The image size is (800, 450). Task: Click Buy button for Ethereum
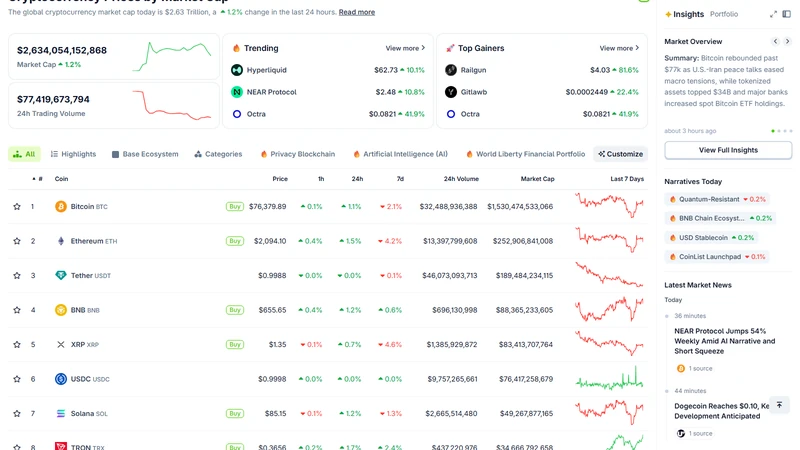[235, 241]
